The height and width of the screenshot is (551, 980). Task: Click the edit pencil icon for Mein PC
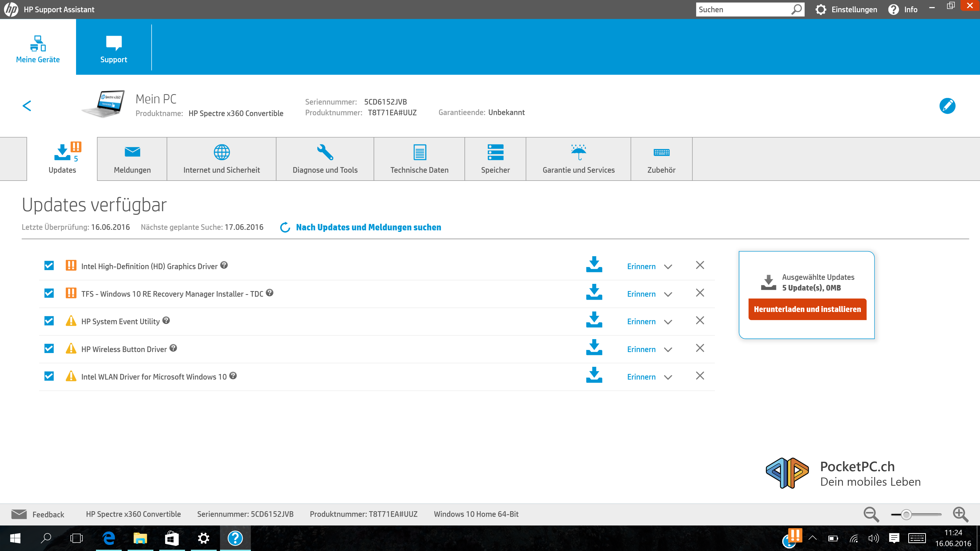point(947,106)
